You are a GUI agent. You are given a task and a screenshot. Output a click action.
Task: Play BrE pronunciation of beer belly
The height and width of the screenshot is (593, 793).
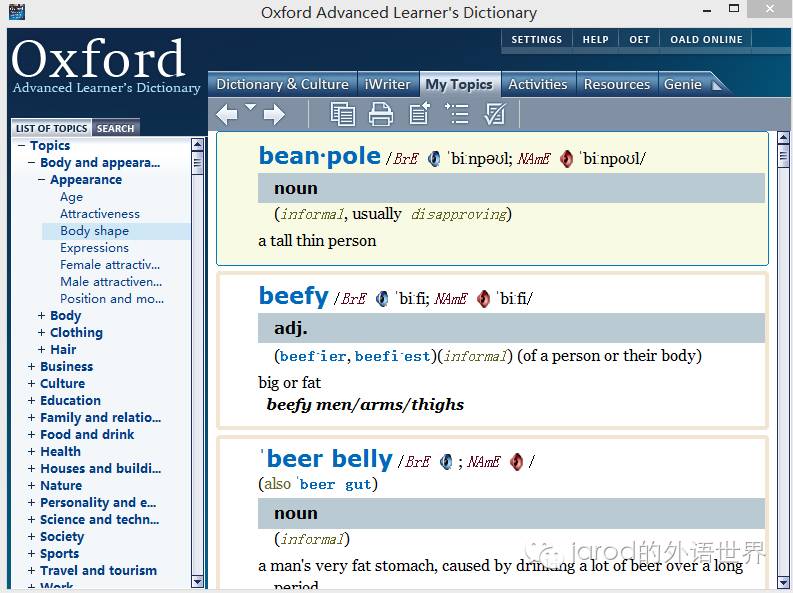(x=446, y=462)
